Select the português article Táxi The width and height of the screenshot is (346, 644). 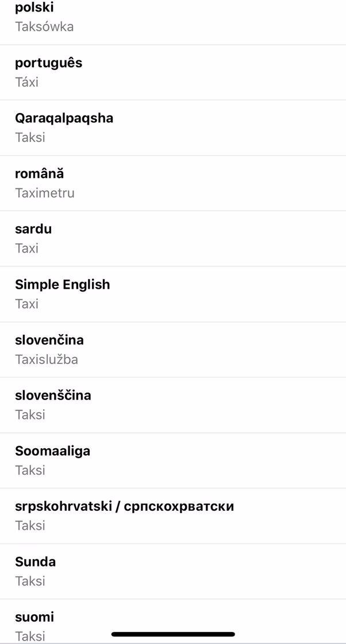[172, 72]
